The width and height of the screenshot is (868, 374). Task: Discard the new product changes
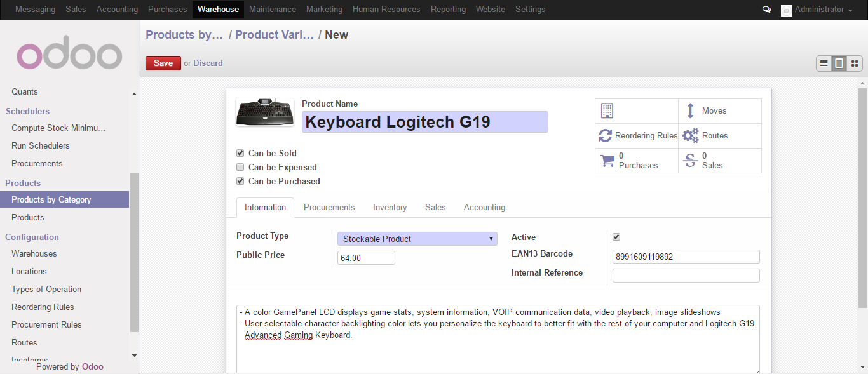[208, 63]
